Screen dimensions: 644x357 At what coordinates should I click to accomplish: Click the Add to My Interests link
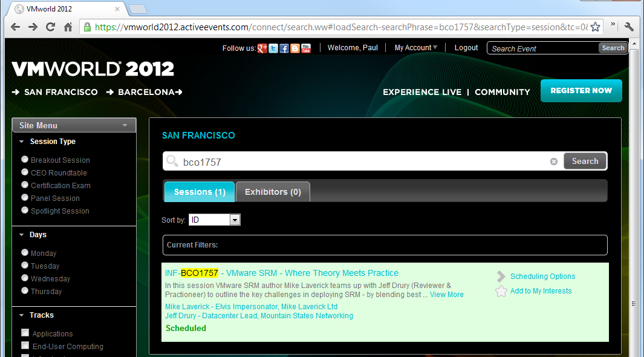(x=541, y=291)
